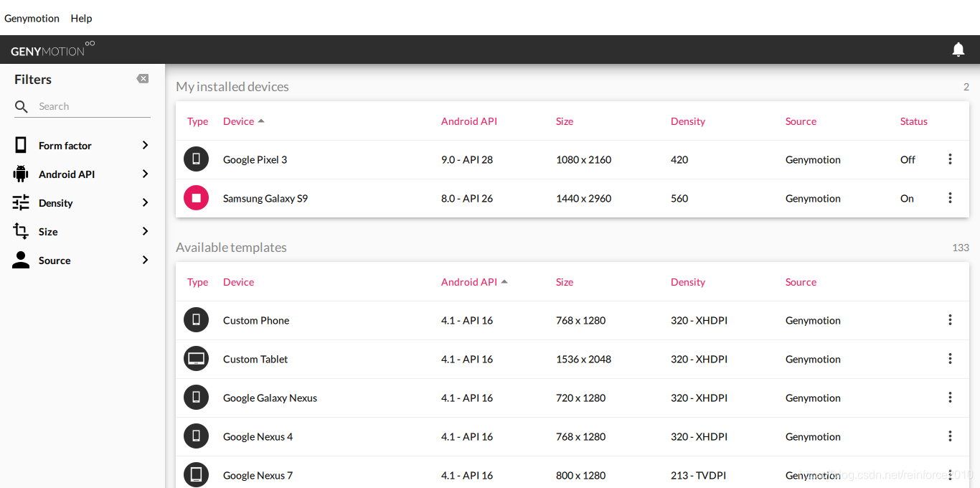Sort installed devices by Type
Image resolution: width=980 pixels, height=488 pixels.
point(197,121)
